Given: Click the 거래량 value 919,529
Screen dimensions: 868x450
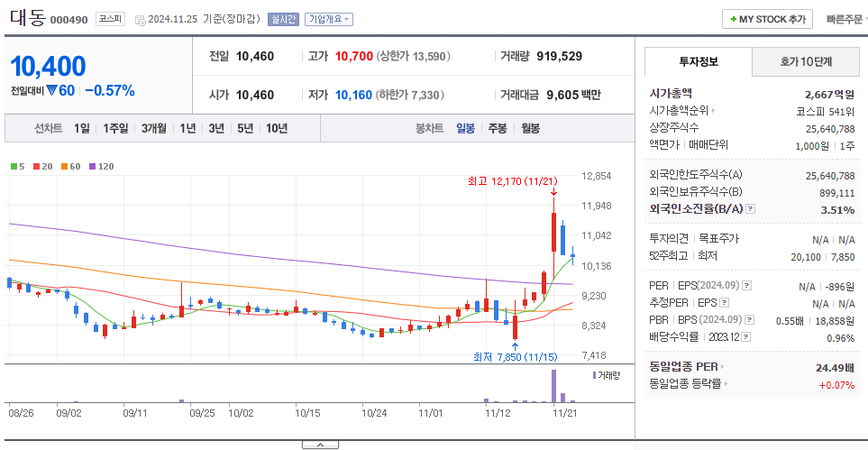Looking at the screenshot, I should point(559,56).
